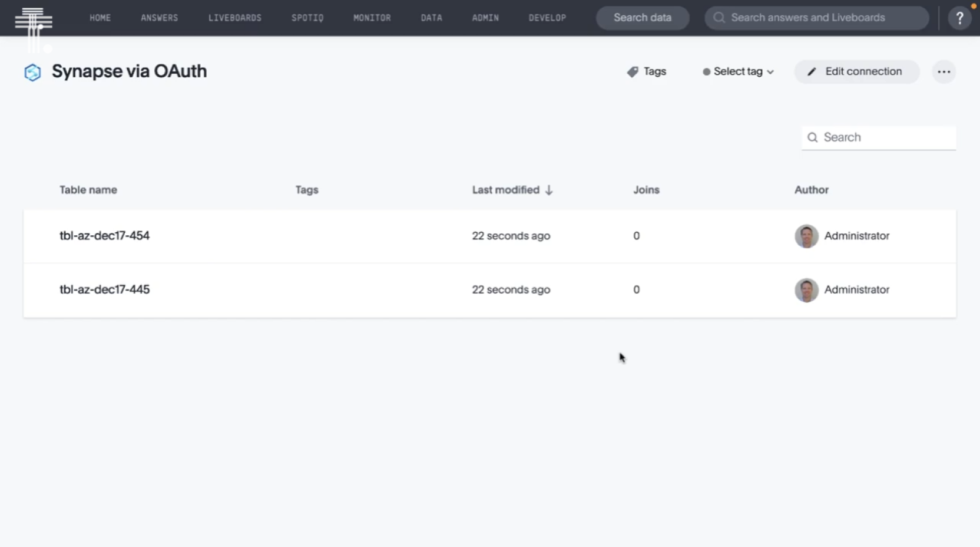
Task: Click the search icon in the top search bar
Action: 719,18
